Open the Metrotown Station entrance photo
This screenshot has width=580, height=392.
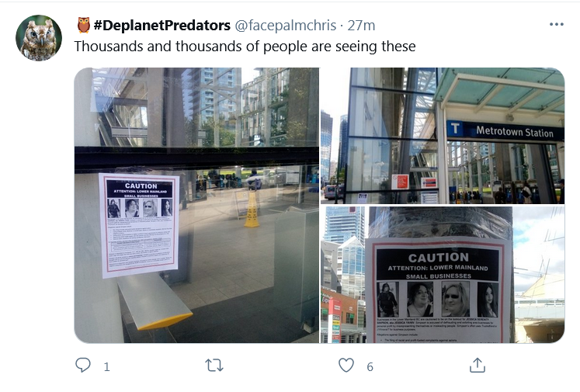443,136
